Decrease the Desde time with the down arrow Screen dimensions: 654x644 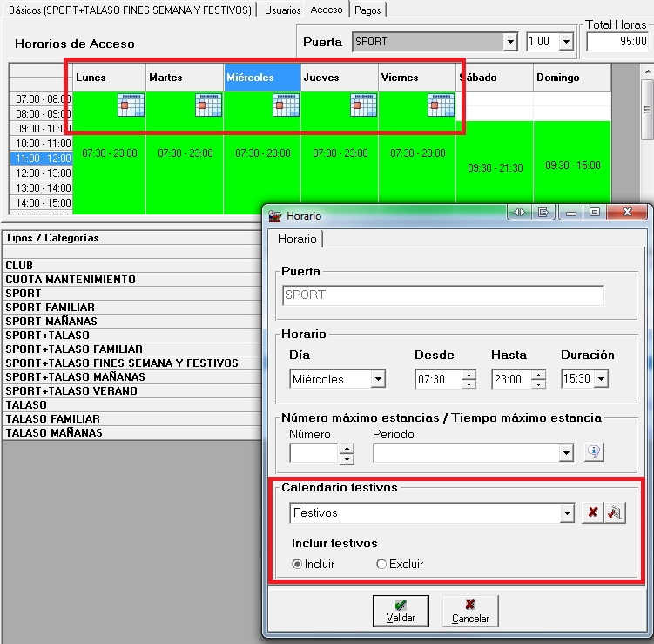click(x=469, y=384)
